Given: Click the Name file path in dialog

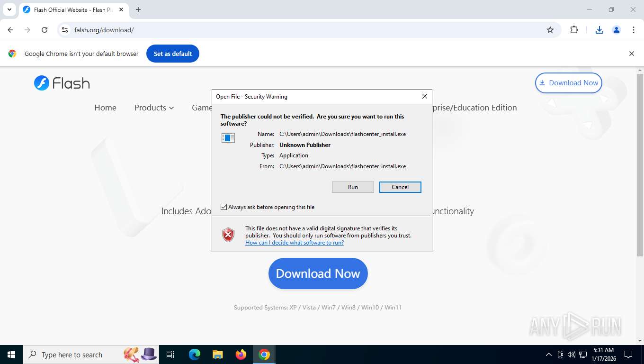Looking at the screenshot, I should coord(342,134).
